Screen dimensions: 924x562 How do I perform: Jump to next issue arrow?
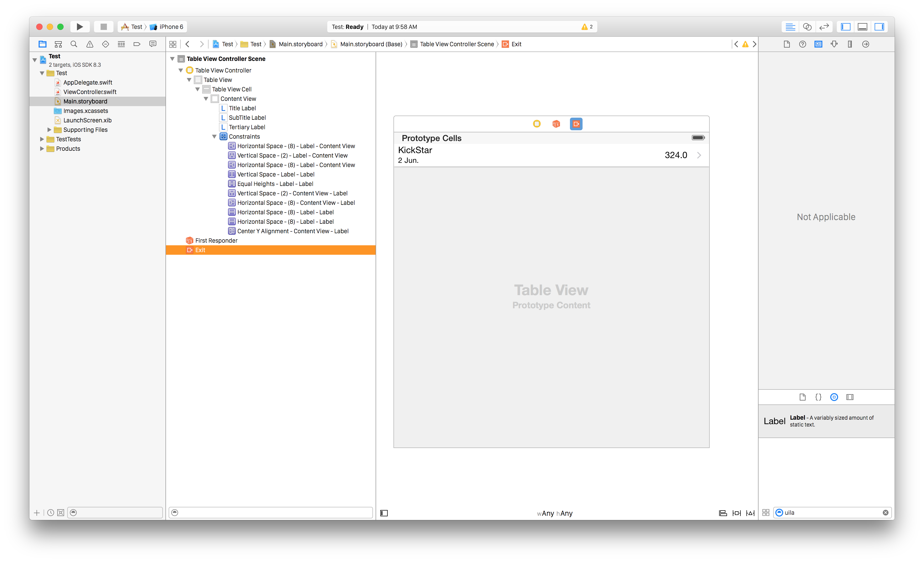click(755, 44)
